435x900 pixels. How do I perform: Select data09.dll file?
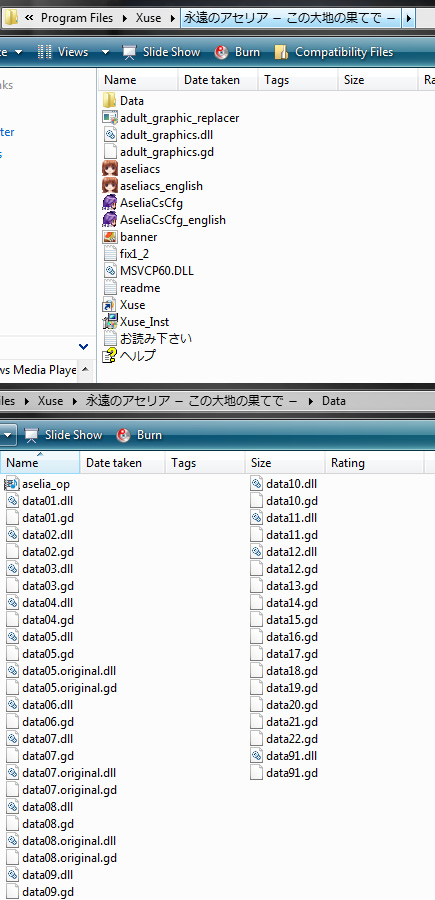tap(40, 875)
